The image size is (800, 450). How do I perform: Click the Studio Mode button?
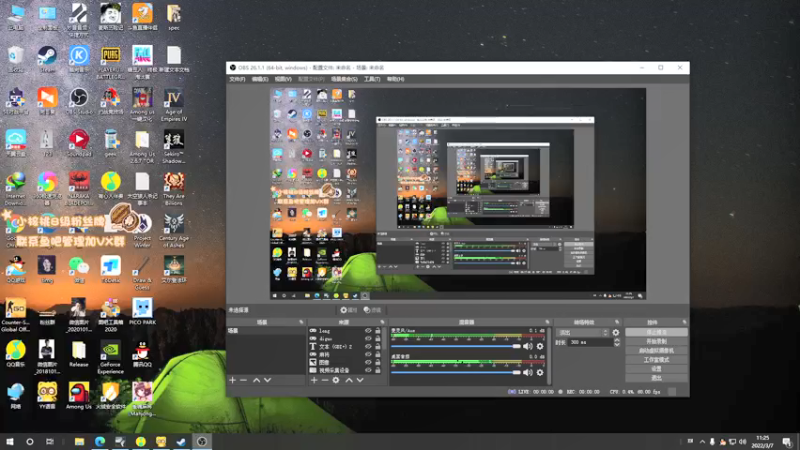pos(656,360)
